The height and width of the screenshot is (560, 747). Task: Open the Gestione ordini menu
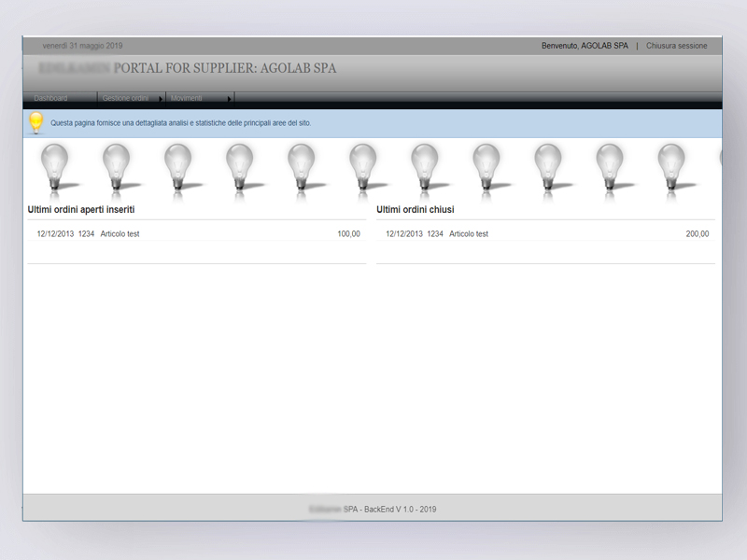point(125,98)
